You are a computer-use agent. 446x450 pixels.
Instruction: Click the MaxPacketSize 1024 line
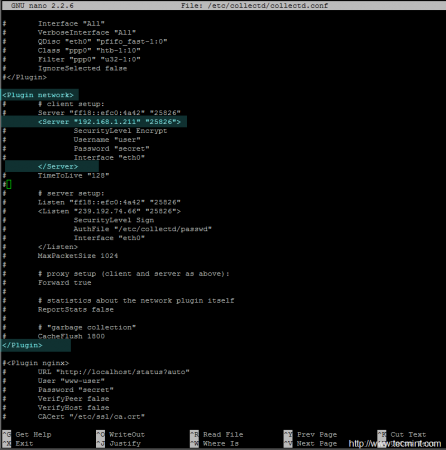click(x=78, y=256)
